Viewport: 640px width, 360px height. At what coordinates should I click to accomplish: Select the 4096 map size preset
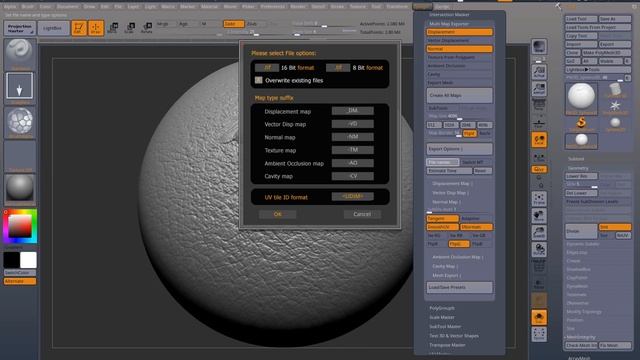484,125
